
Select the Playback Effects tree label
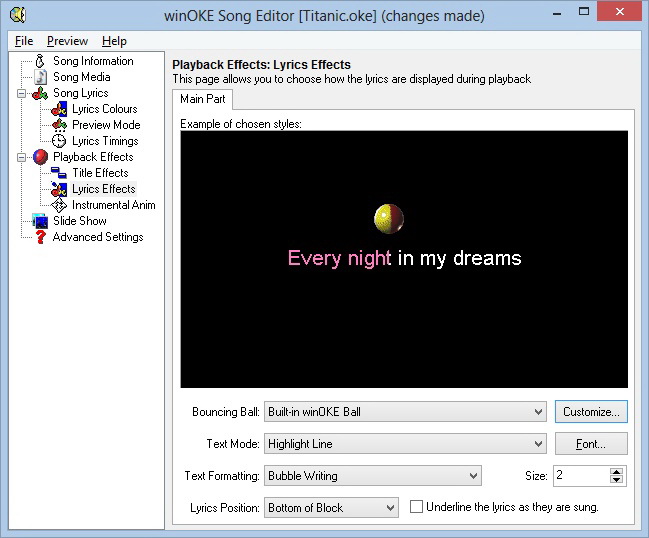coord(93,157)
